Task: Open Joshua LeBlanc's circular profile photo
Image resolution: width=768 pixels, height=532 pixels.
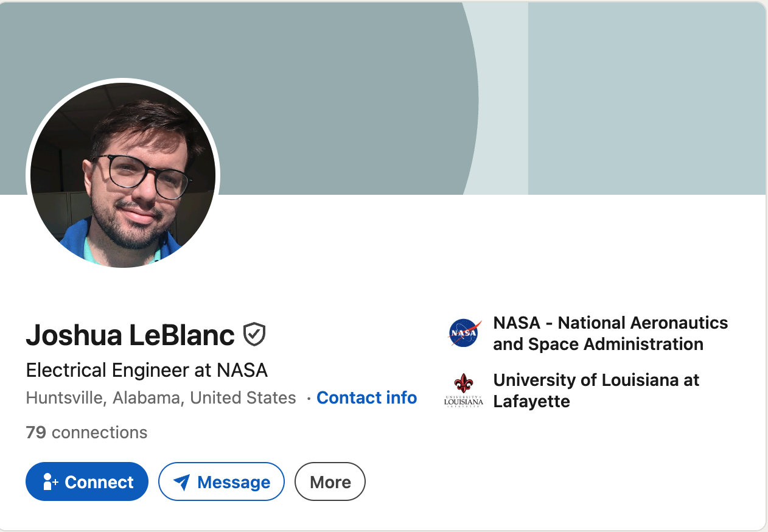Action: coord(123,175)
